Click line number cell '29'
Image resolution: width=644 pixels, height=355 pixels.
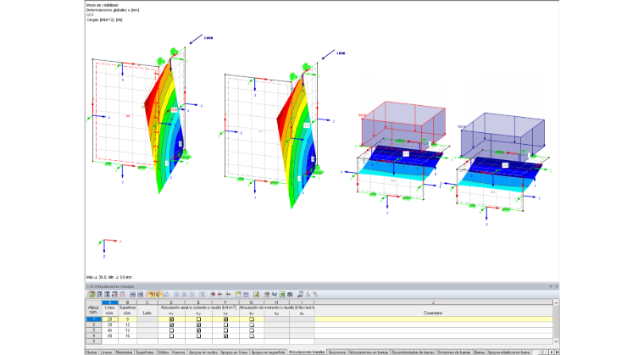(x=109, y=319)
